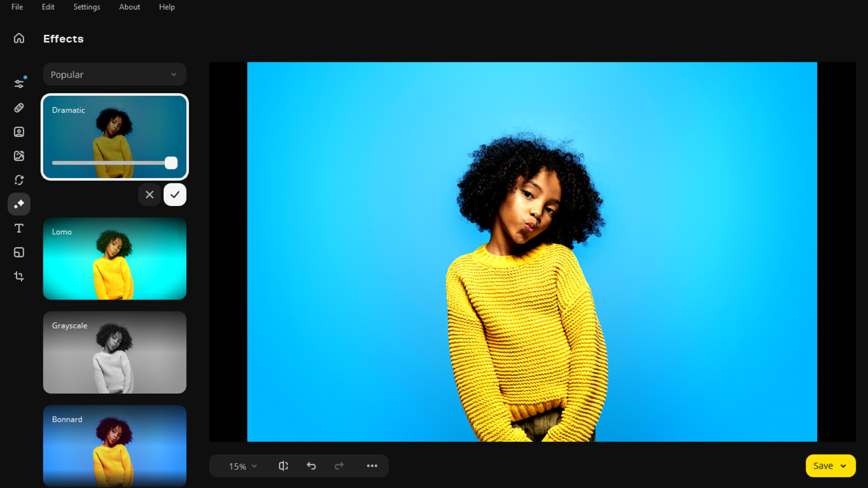The height and width of the screenshot is (488, 868).
Task: Open the Home screen
Action: point(19,38)
